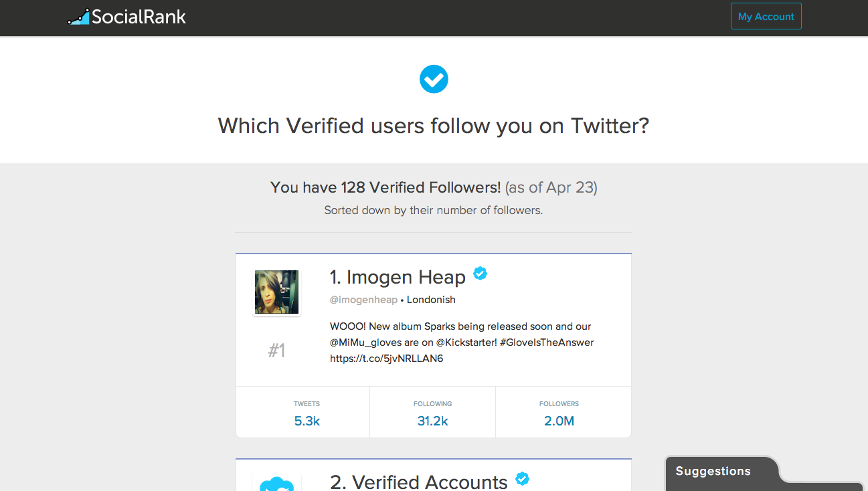The image size is (868, 491).
Task: Click Imogen Heap's profile picture
Action: (x=276, y=292)
